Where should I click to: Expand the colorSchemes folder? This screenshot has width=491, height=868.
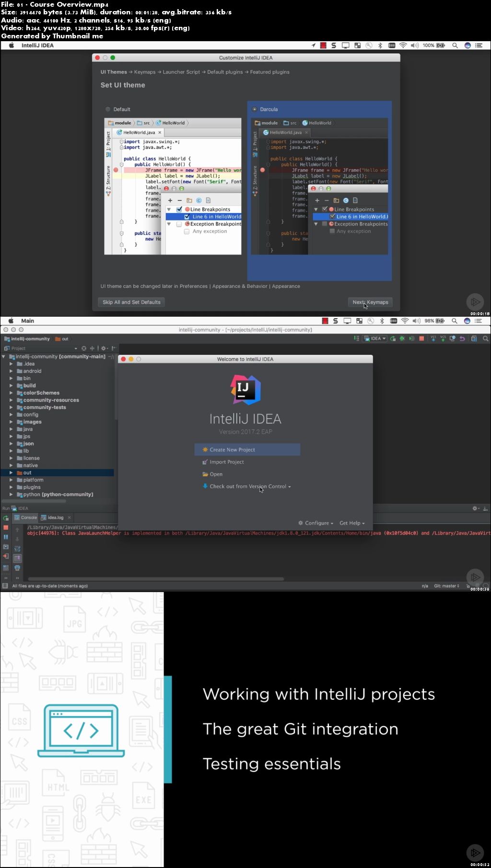tap(11, 393)
